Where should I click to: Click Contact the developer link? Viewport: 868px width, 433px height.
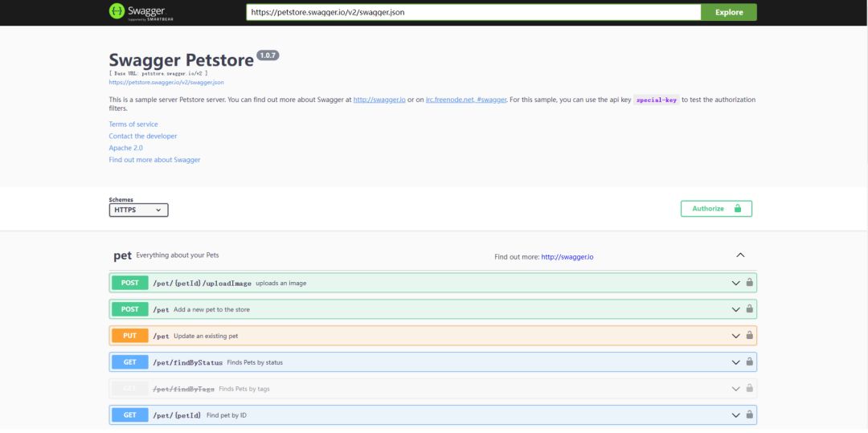tap(143, 136)
